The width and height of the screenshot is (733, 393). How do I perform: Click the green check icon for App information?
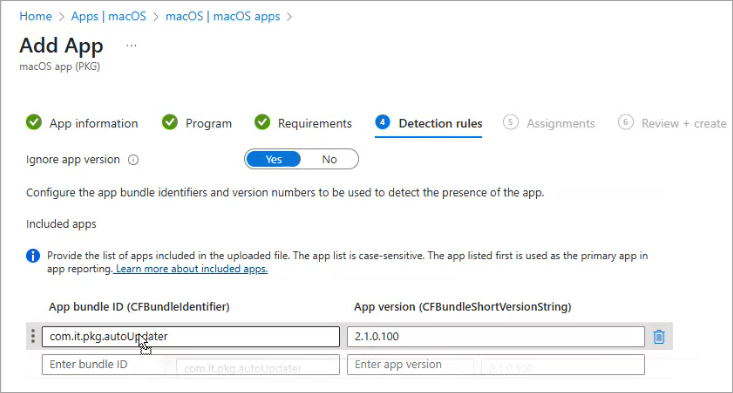[34, 122]
